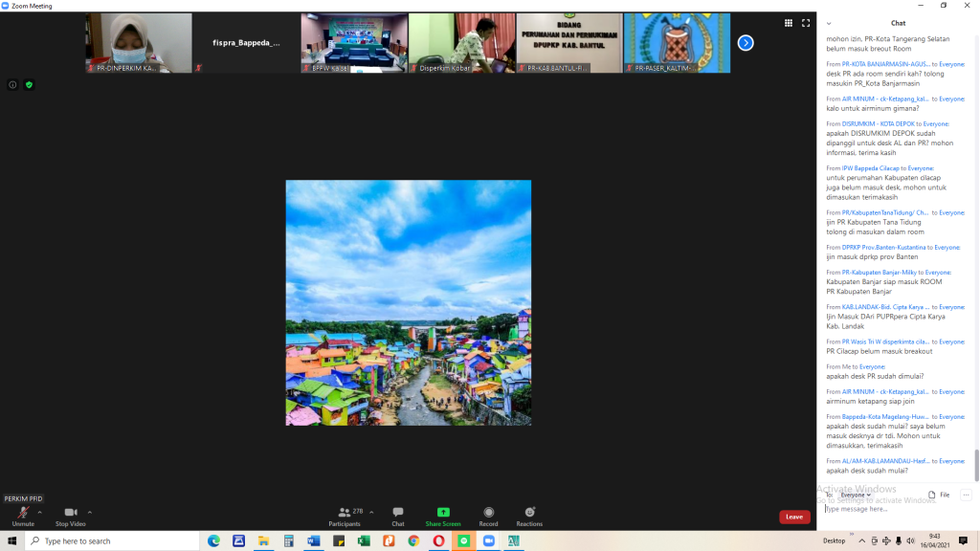
Task: Switch to gallery view grid icon
Action: (789, 23)
